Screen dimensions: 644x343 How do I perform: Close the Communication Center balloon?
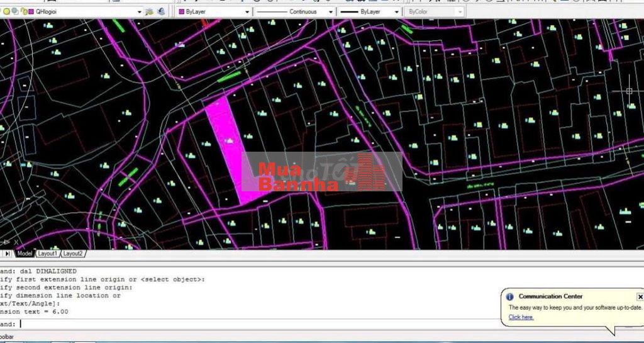(640, 296)
